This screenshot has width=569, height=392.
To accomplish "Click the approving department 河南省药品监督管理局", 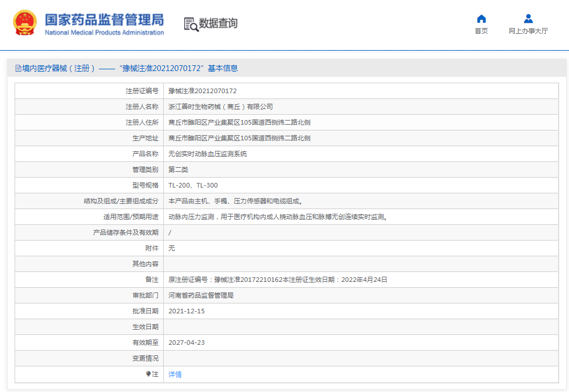I will tap(201, 295).
